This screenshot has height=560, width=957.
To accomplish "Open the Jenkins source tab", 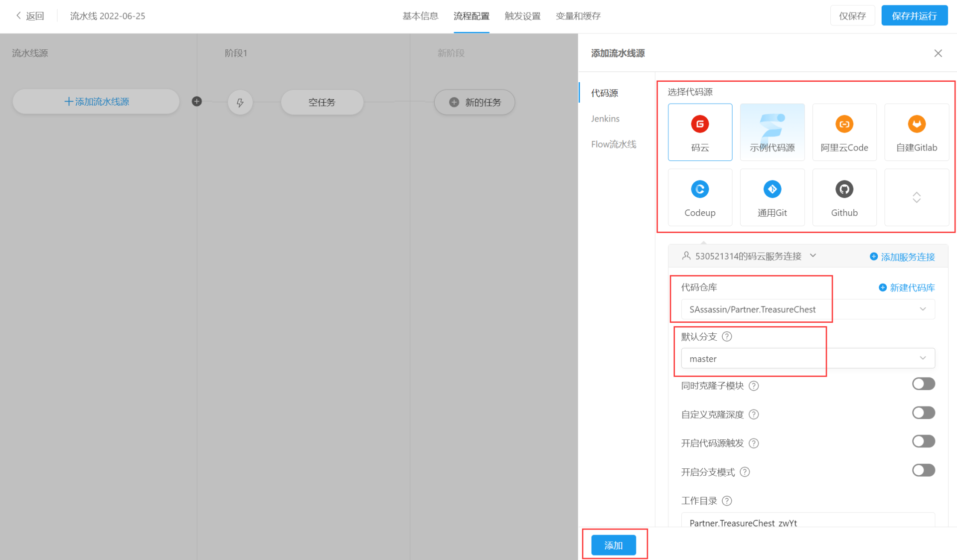I will click(x=605, y=119).
